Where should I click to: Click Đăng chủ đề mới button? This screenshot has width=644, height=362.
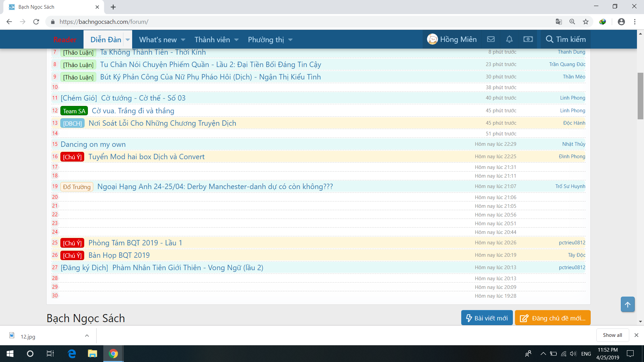[x=552, y=318]
